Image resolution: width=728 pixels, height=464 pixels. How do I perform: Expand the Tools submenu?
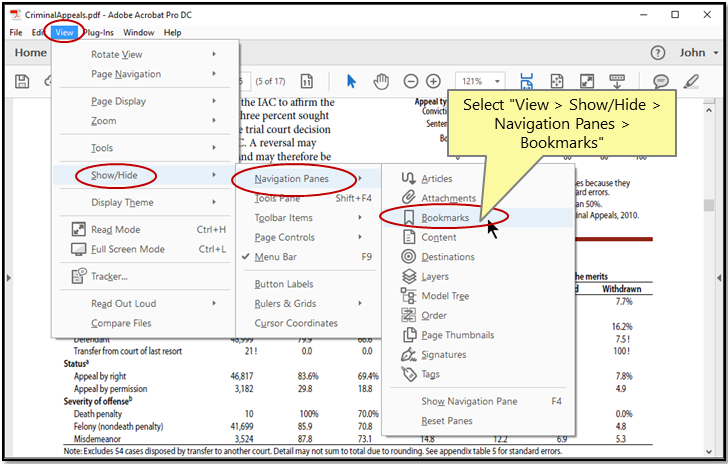click(x=145, y=148)
